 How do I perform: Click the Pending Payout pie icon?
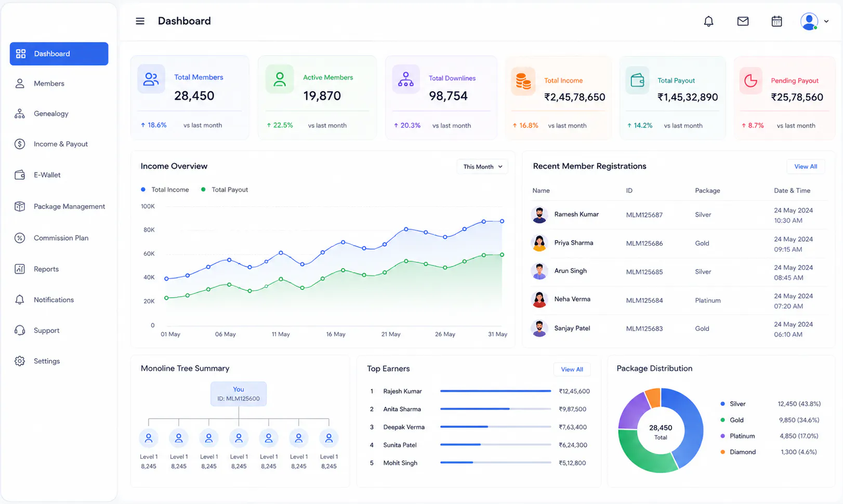click(751, 81)
